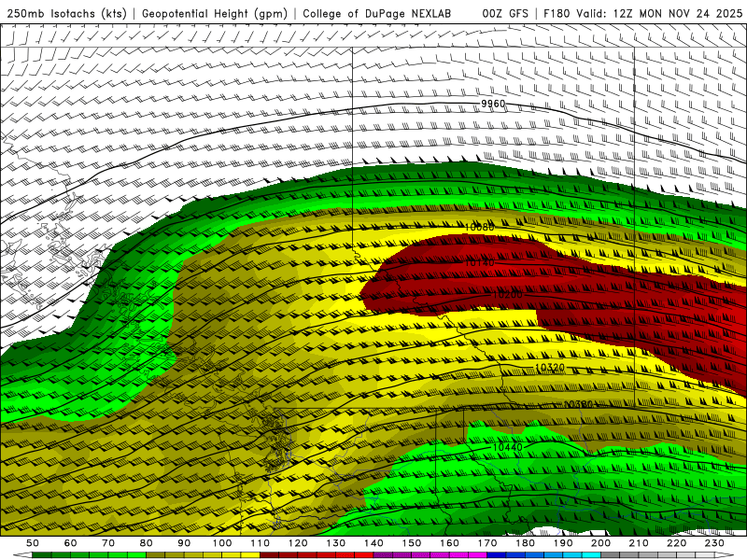Screen dimensions: 747x560
Task: Click the '250mb Isotachs (kts)' title text
Action: (66, 13)
